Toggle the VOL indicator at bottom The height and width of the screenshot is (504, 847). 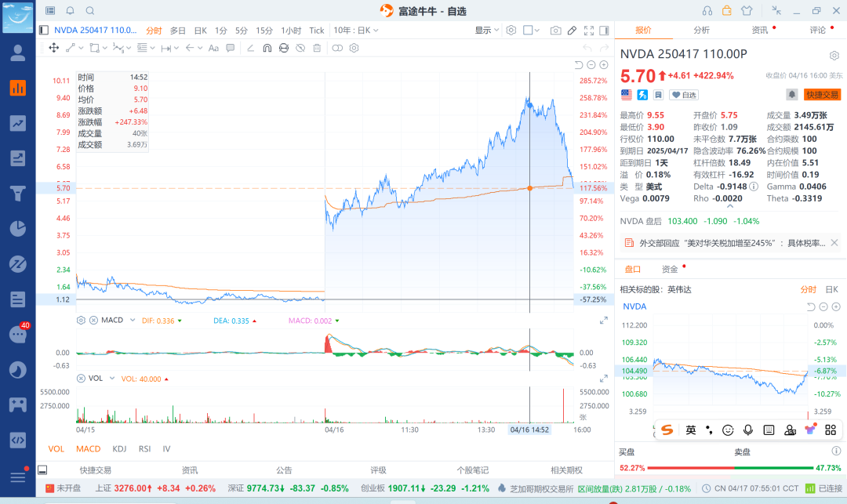[x=56, y=448]
